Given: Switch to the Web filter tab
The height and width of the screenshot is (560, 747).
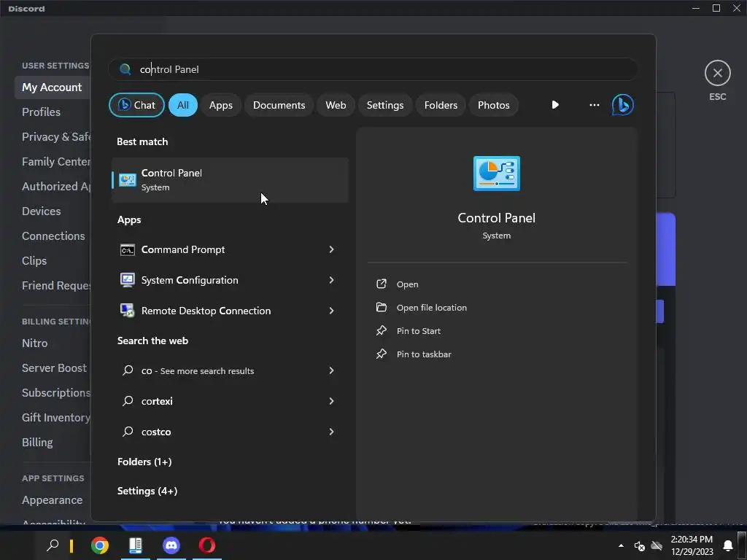Looking at the screenshot, I should (336, 105).
